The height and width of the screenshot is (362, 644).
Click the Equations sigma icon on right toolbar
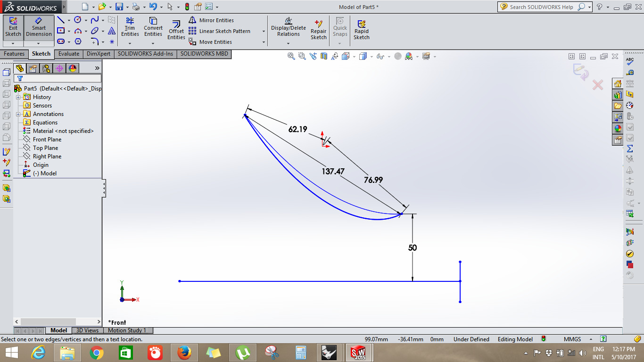tap(630, 148)
